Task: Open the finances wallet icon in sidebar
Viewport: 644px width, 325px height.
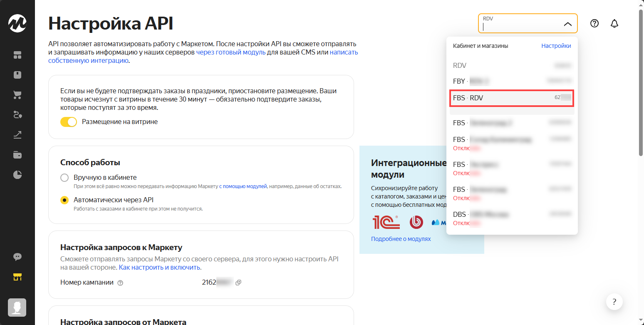Action: coord(17,155)
